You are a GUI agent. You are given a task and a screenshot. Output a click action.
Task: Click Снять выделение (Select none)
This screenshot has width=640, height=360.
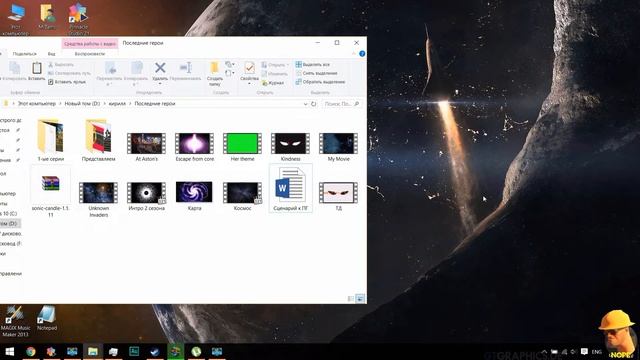pos(316,73)
